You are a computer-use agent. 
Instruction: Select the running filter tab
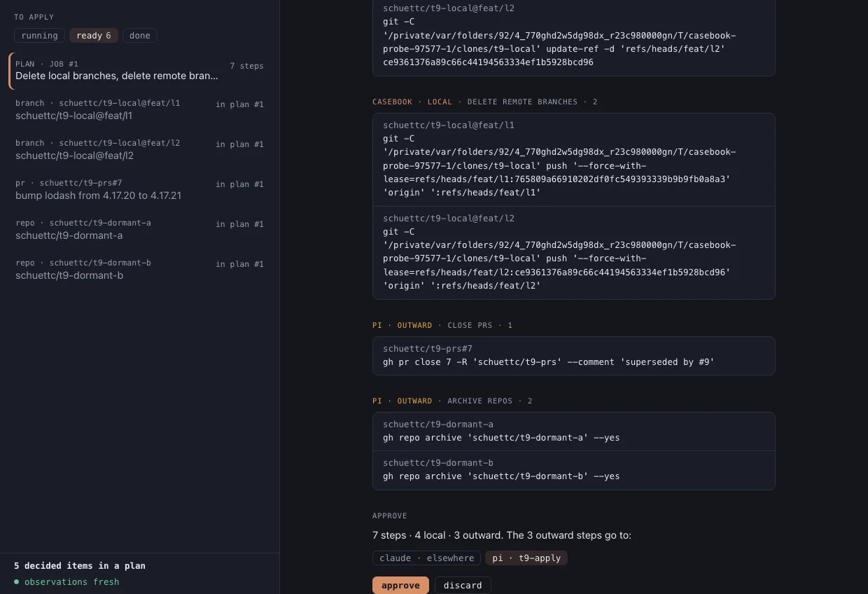39,36
